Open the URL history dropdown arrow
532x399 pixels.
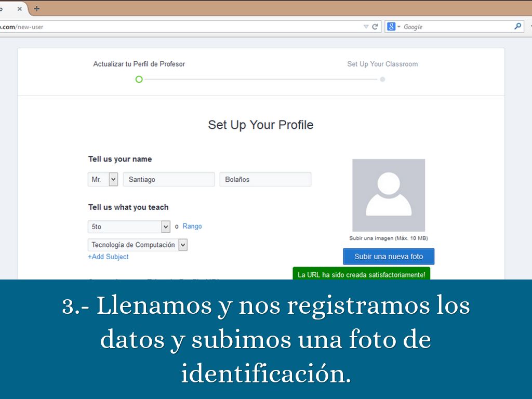(x=366, y=26)
